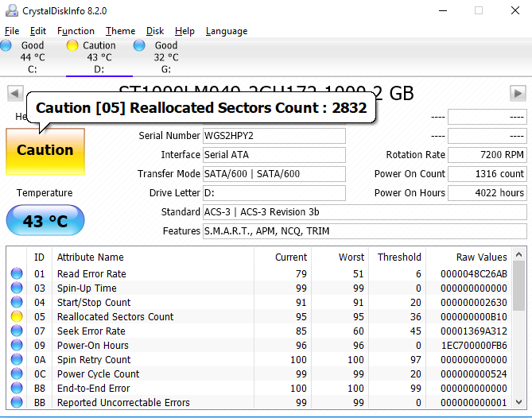
Task: Select the Reallocated Sectors Count attribute name
Action: [115, 316]
